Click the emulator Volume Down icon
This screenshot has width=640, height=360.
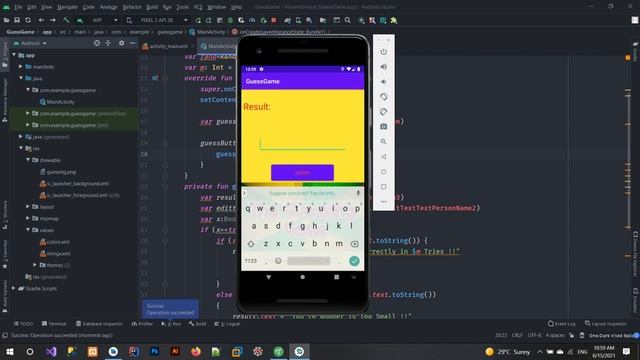point(383,82)
